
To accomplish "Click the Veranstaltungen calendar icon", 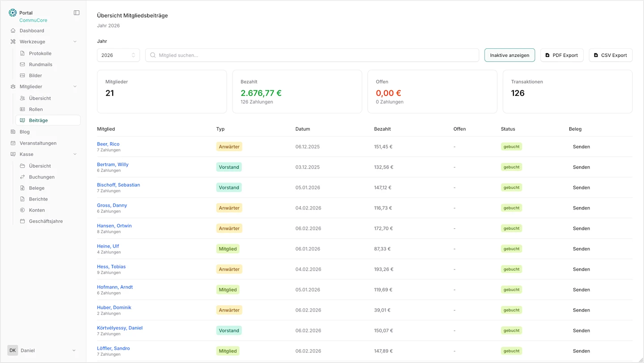I will point(13,143).
